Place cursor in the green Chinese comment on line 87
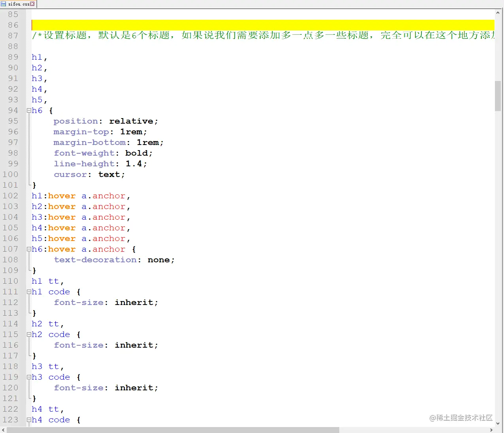Viewport: 504px width, 433px height. point(263,36)
